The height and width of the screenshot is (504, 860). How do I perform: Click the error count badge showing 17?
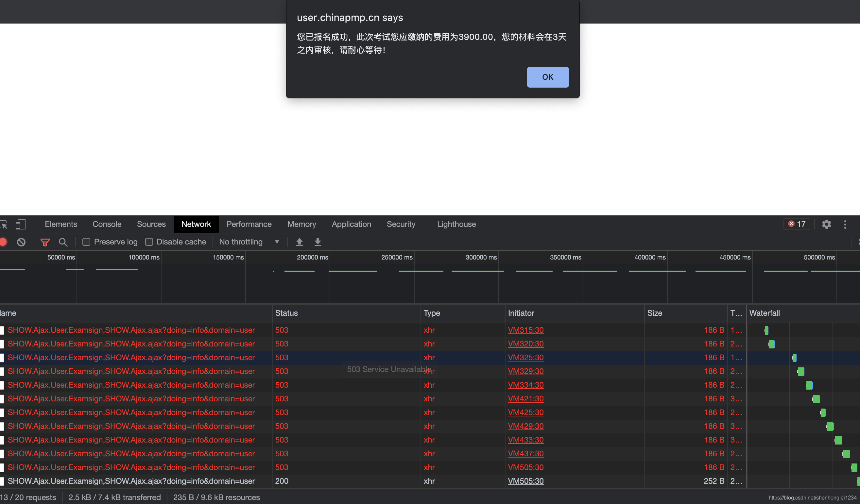click(797, 224)
